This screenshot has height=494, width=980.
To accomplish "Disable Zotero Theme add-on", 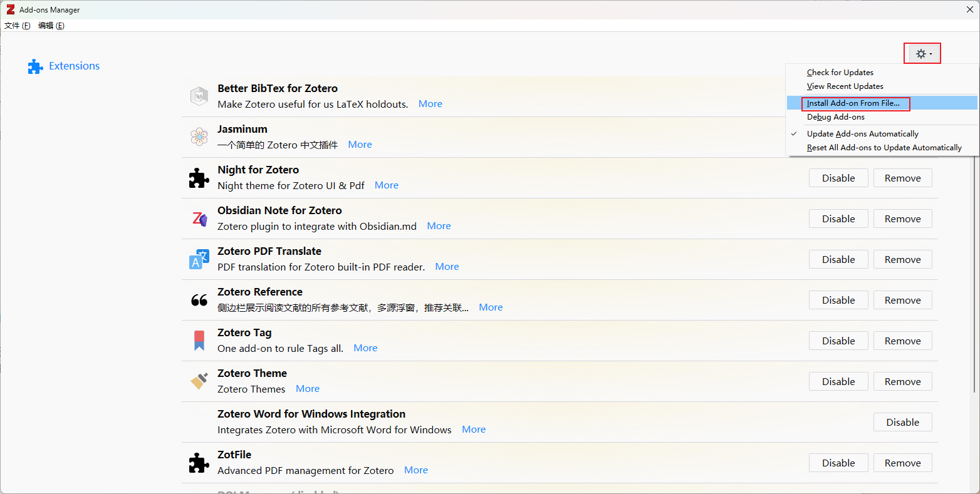I will 838,381.
